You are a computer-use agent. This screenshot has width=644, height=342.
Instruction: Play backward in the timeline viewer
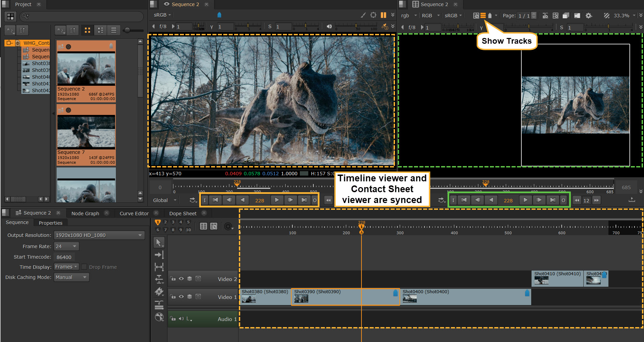point(243,200)
